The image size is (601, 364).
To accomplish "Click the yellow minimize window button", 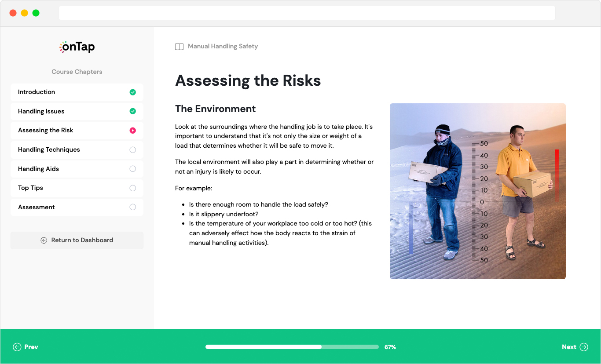I will coord(25,13).
